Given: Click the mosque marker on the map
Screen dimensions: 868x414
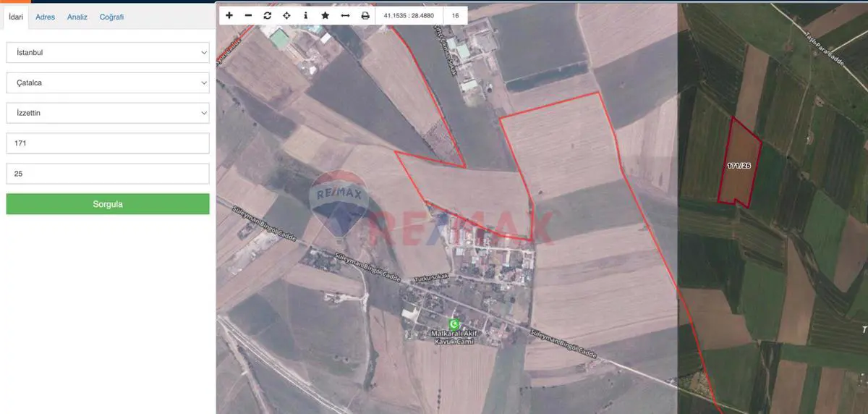Looking at the screenshot, I should tap(454, 324).
